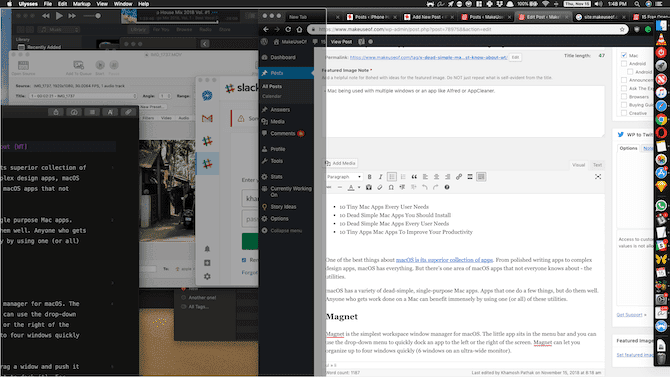Click the clear formatting eraser icon
This screenshot has height=377, width=670.
point(380,187)
